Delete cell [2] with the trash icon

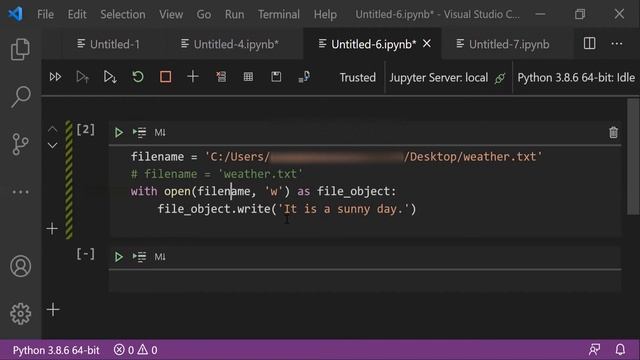tap(613, 132)
